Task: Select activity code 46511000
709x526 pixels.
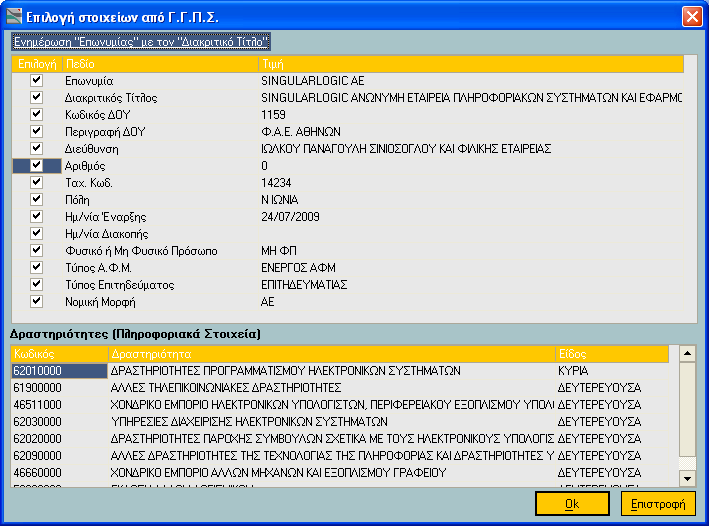Action: pos(37,405)
